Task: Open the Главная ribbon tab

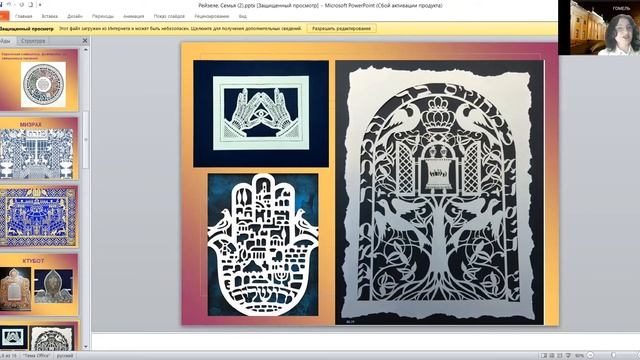Action: coord(23,16)
